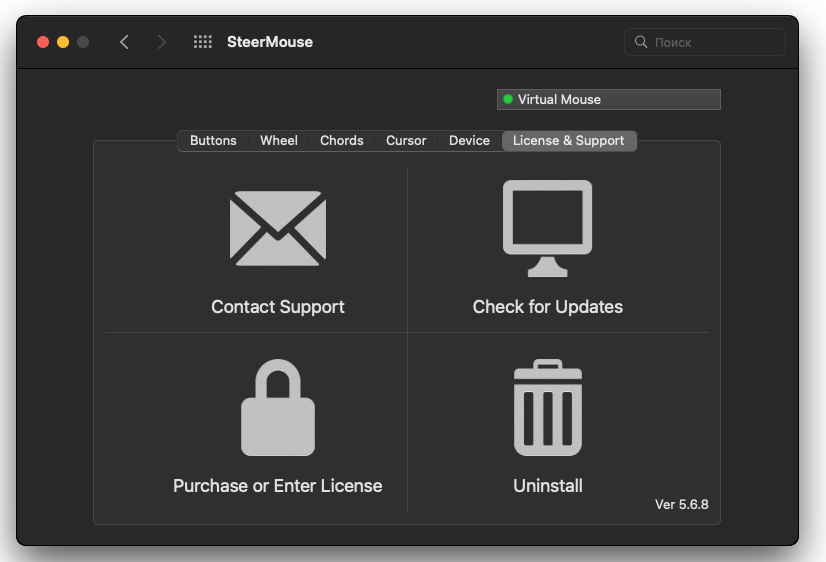Show all preferences via grid icon

[203, 42]
